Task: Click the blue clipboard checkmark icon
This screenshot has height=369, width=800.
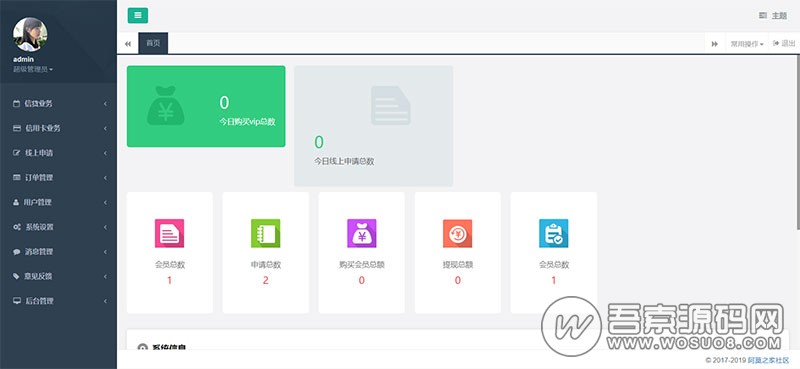Action: [554, 233]
